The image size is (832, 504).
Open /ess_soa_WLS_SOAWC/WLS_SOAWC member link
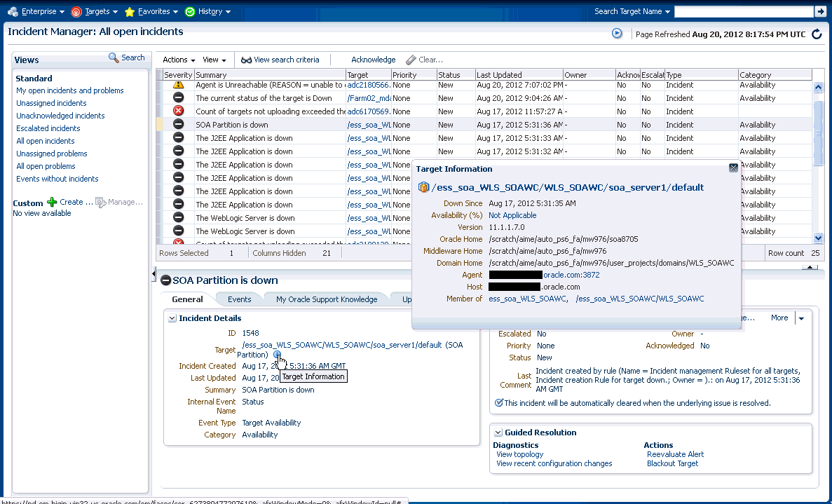click(x=639, y=299)
